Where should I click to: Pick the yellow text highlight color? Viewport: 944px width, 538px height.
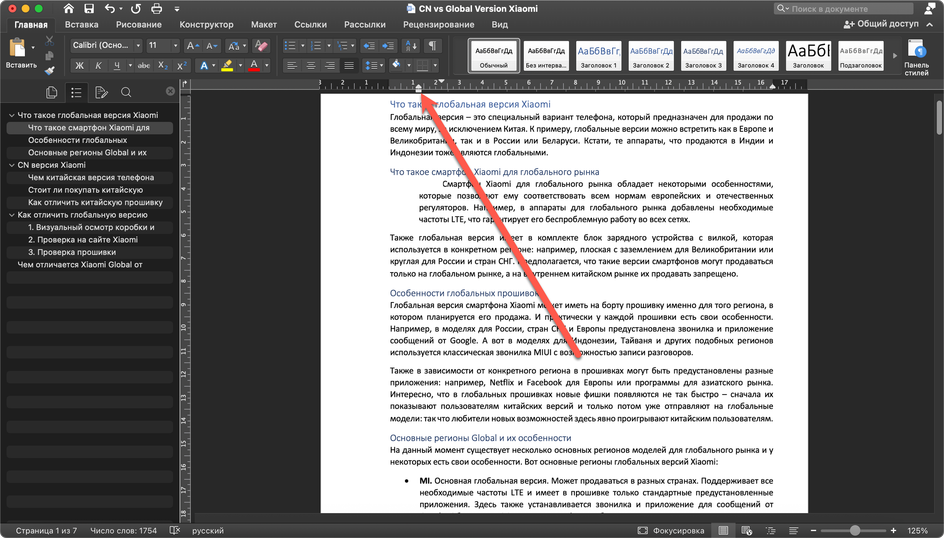(x=227, y=66)
